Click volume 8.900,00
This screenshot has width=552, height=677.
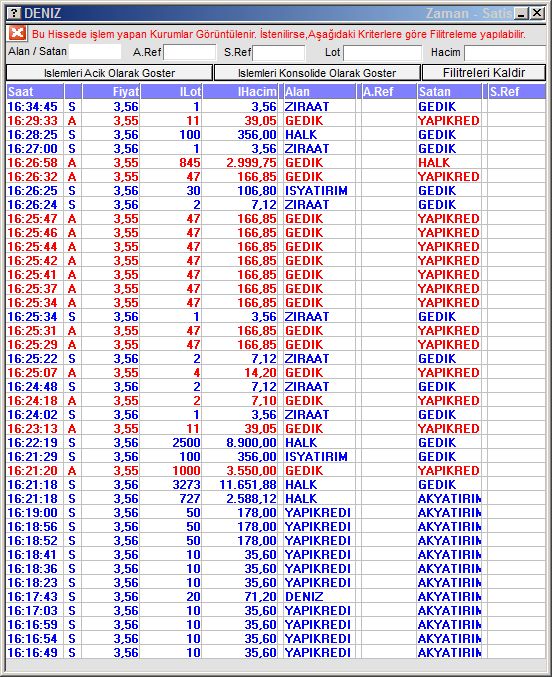[251, 443]
